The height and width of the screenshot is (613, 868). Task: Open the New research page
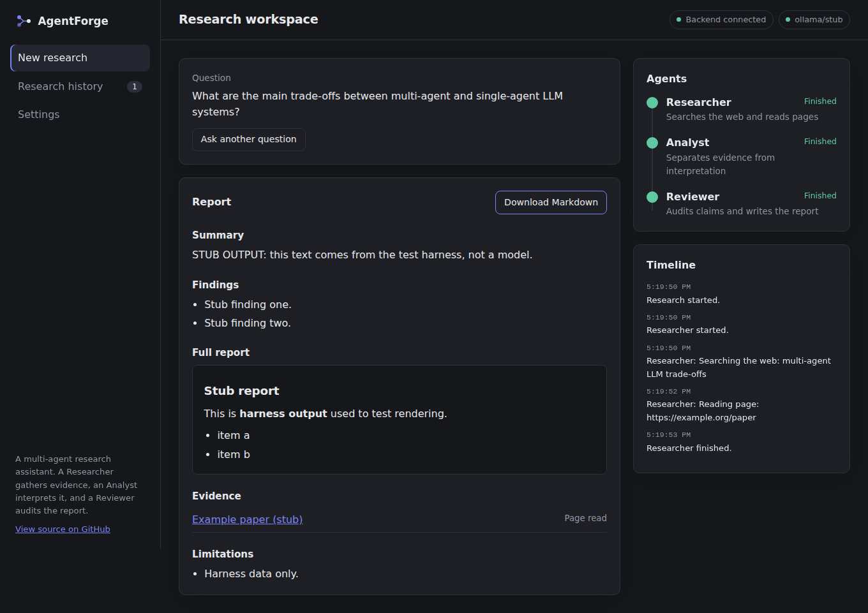[80, 58]
